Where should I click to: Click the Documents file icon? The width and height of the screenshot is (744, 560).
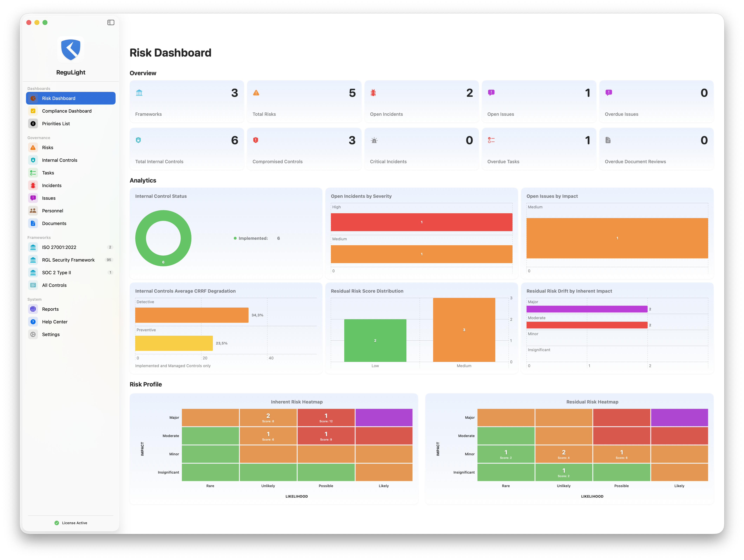[x=33, y=223]
